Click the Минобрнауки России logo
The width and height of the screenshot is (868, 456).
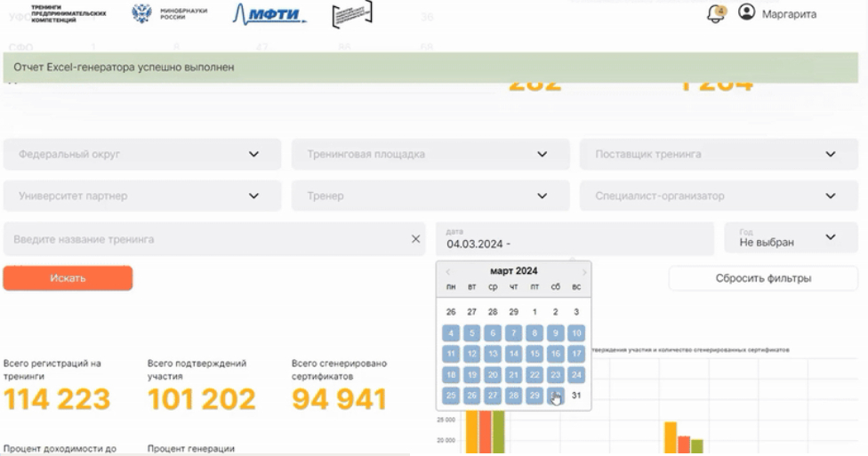click(x=169, y=13)
